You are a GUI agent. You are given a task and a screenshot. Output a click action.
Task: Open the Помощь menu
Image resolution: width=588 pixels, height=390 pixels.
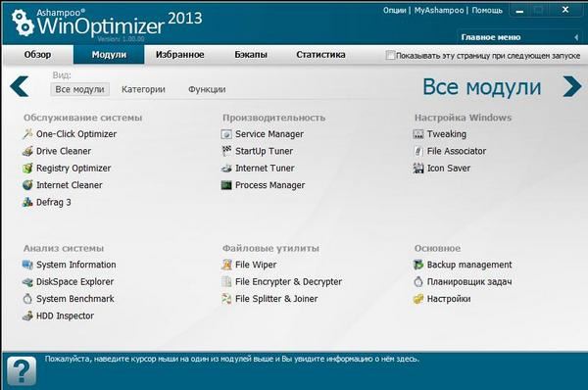tap(487, 10)
